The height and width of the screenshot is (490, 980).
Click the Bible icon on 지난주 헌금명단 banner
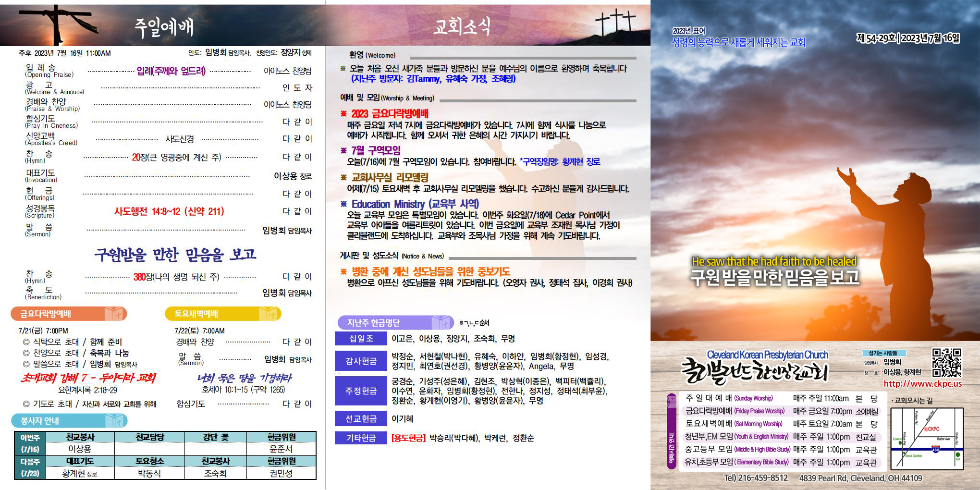440,322
